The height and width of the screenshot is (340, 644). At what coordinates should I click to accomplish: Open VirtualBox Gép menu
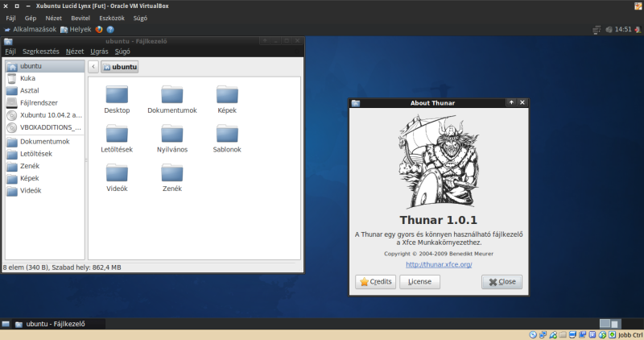click(x=31, y=18)
